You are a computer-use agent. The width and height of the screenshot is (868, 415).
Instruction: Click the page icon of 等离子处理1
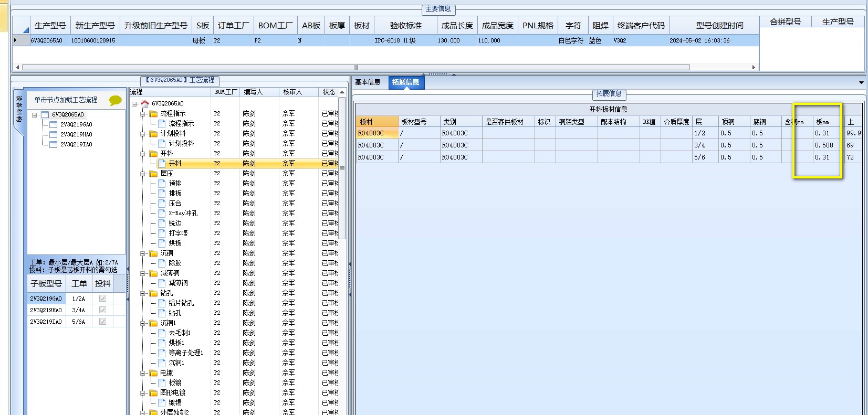click(x=162, y=353)
